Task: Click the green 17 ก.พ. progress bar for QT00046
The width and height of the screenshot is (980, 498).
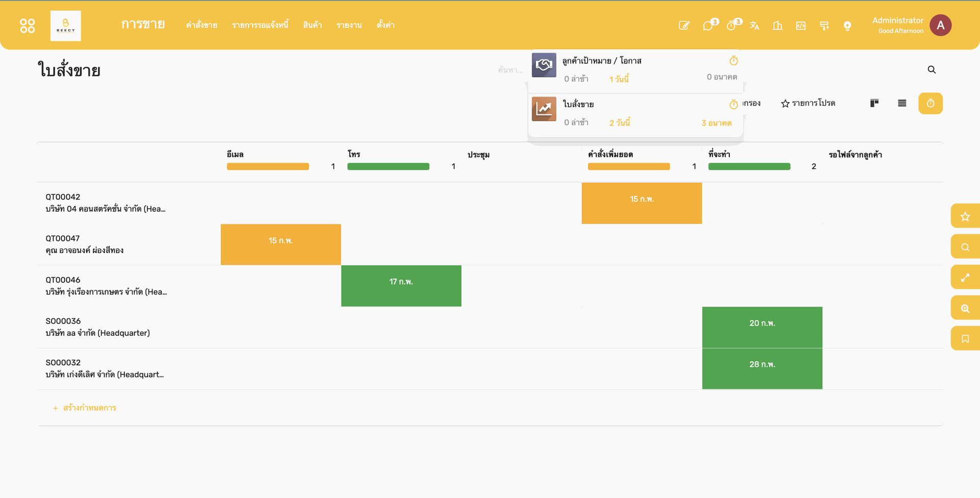Action: [401, 286]
